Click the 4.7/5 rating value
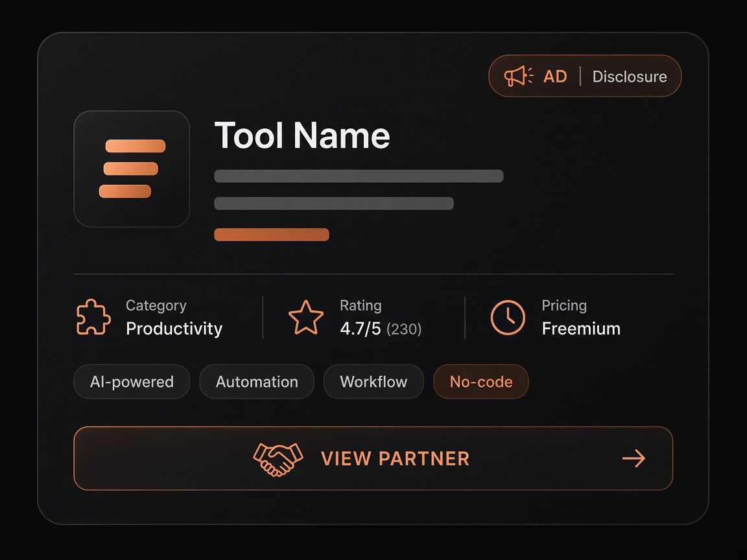Image resolution: width=747 pixels, height=560 pixels. pyautogui.click(x=360, y=329)
